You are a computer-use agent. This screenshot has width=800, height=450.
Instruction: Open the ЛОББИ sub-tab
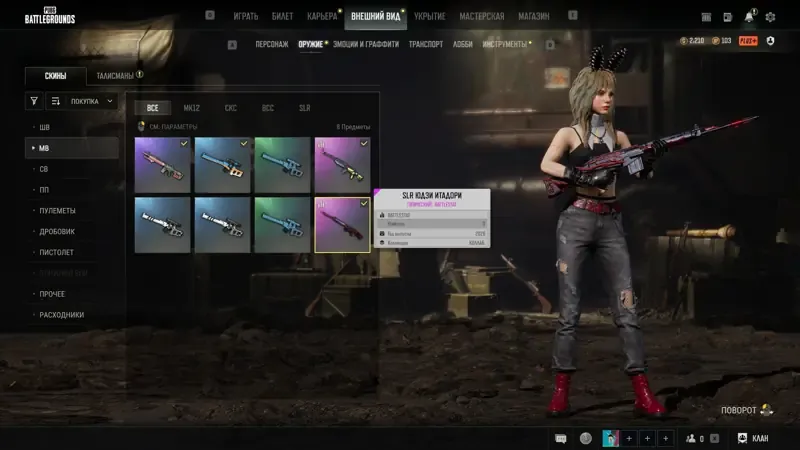pyautogui.click(x=463, y=44)
